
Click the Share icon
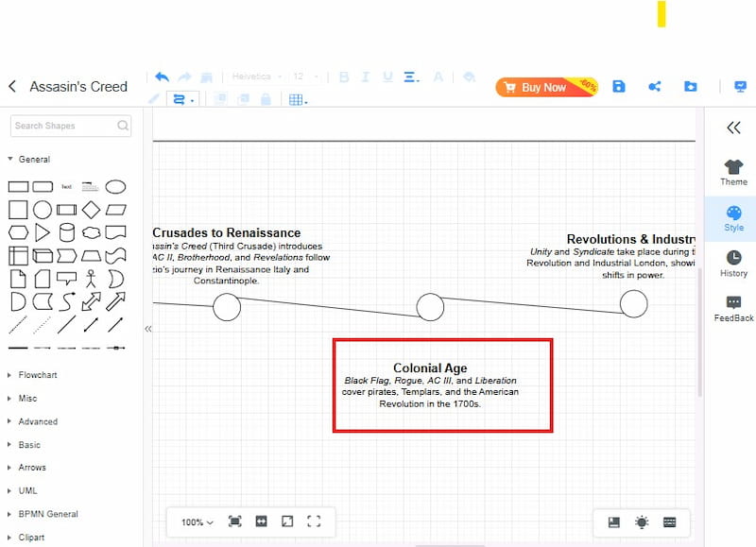[654, 87]
